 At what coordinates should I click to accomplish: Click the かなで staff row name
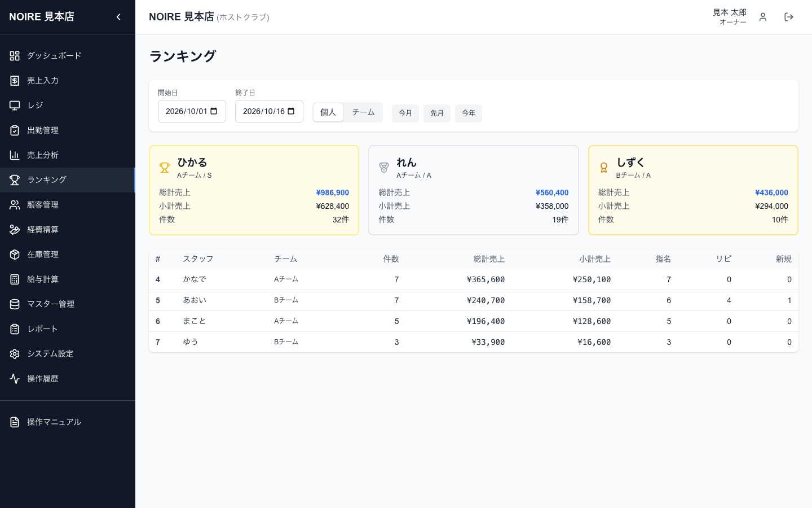tap(195, 279)
